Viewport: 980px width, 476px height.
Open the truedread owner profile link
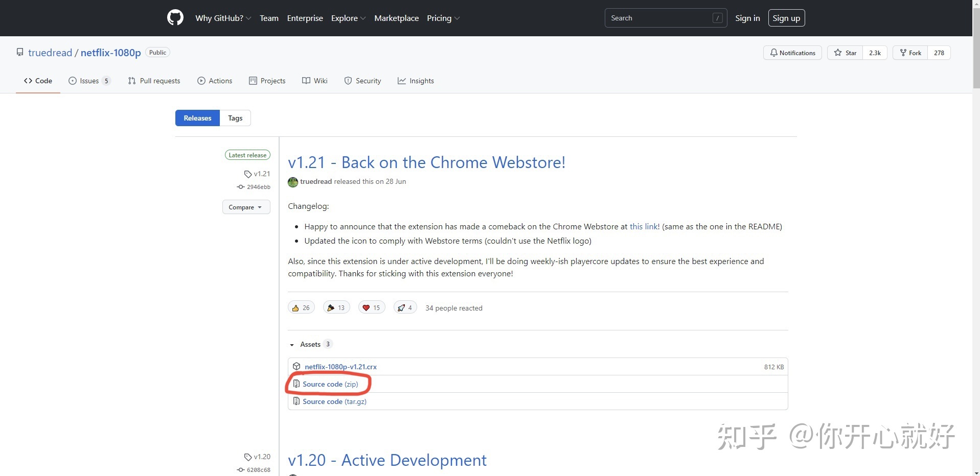click(x=50, y=53)
